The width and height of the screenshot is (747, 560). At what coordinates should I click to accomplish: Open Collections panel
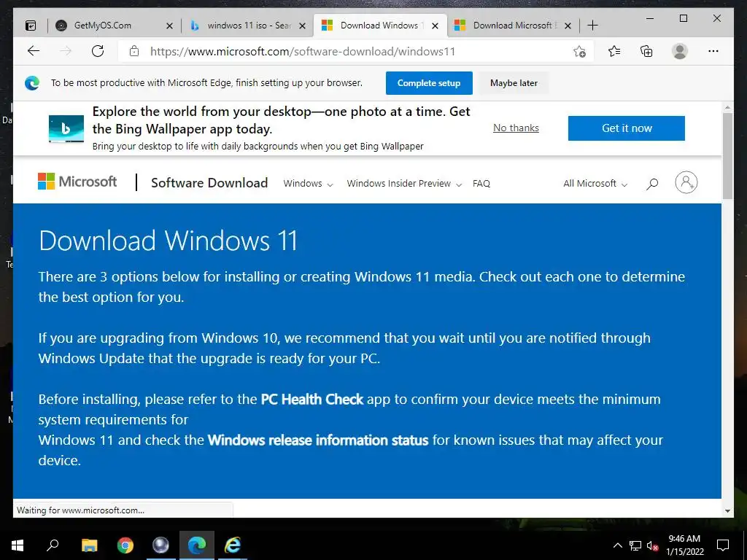pos(646,51)
